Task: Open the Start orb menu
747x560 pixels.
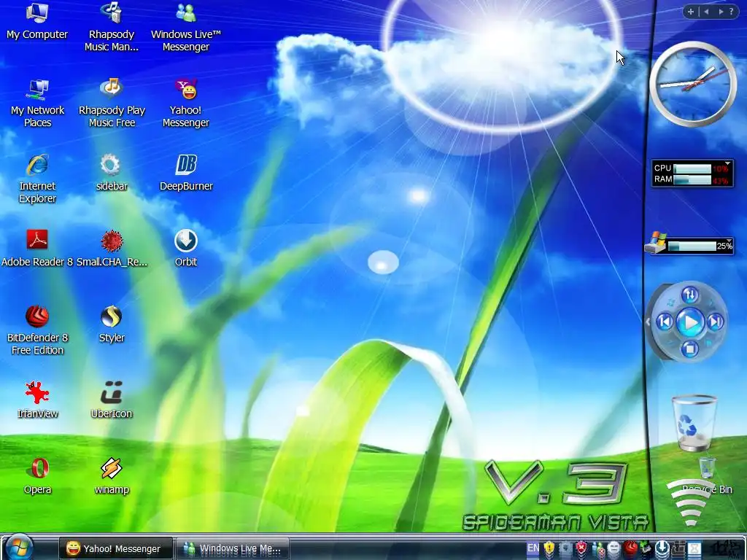Action: (x=19, y=548)
